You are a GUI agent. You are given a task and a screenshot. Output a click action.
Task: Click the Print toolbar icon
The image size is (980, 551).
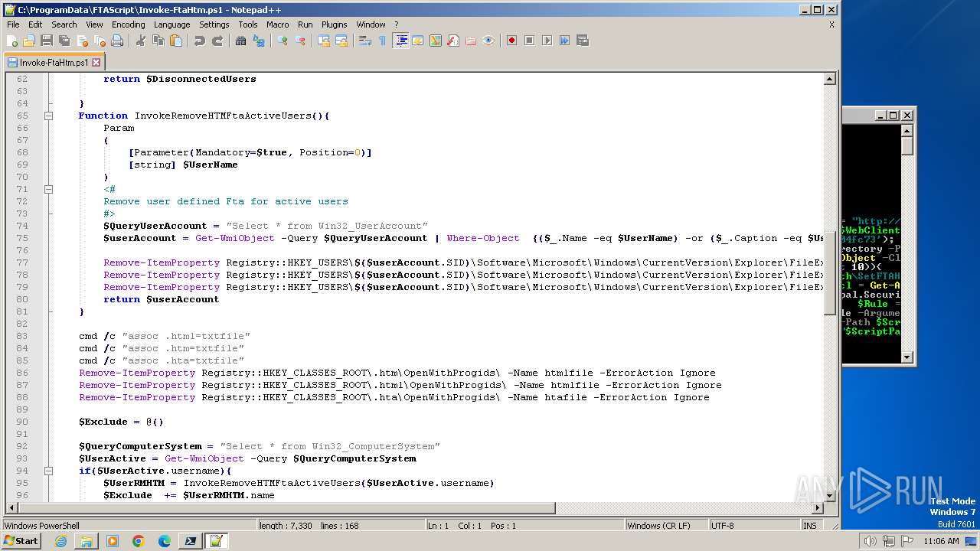click(117, 41)
